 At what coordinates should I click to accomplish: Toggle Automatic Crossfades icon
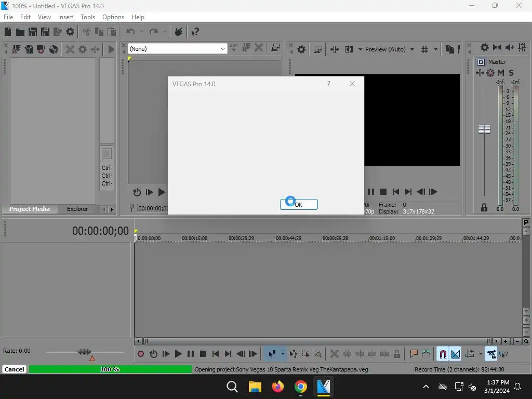(455, 354)
